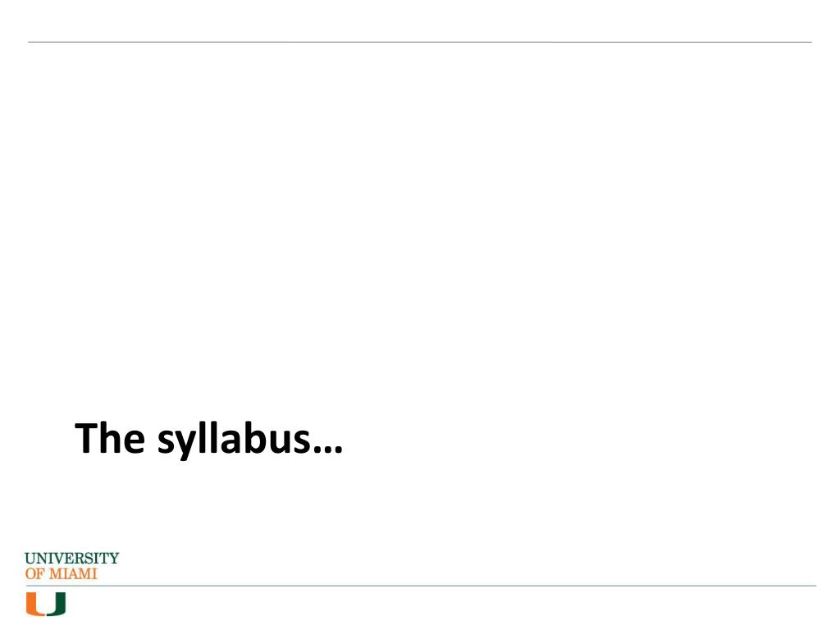Click the orange word OF in wordmark
840x630 pixels.
pos(34,573)
